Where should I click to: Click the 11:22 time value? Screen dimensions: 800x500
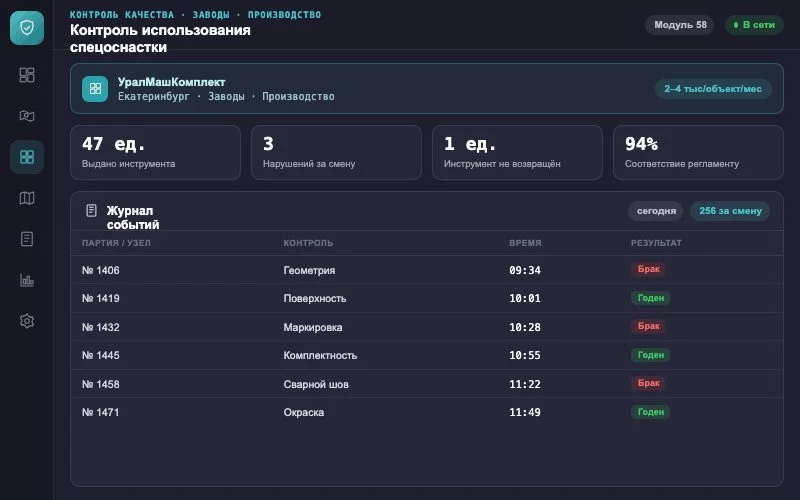tap(525, 384)
